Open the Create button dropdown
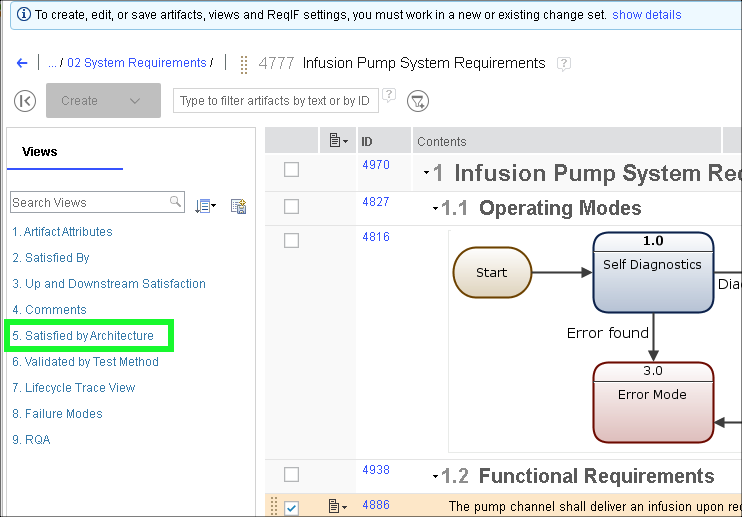This screenshot has width=742, height=517. pos(135,100)
